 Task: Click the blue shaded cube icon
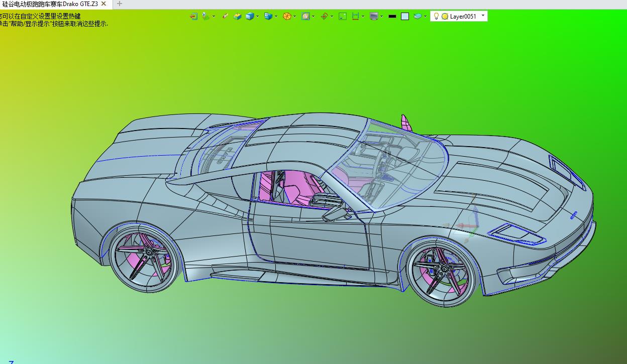click(x=250, y=16)
